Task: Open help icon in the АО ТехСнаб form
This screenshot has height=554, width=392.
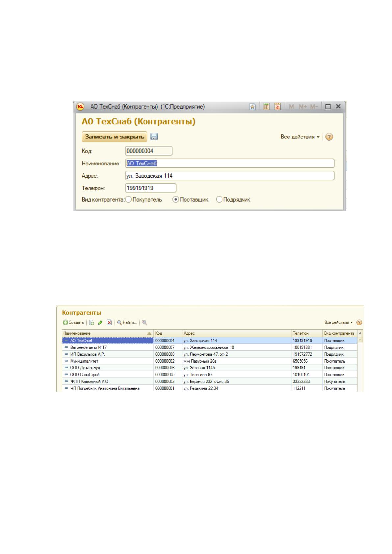Action: (x=329, y=137)
